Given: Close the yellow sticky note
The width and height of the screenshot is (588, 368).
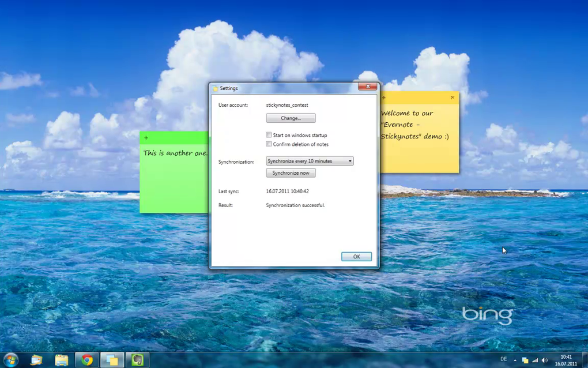Looking at the screenshot, I should point(453,97).
